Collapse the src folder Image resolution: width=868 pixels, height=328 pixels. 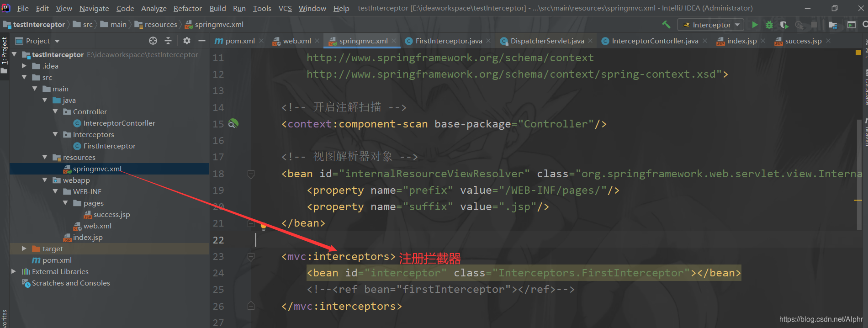[x=24, y=77]
